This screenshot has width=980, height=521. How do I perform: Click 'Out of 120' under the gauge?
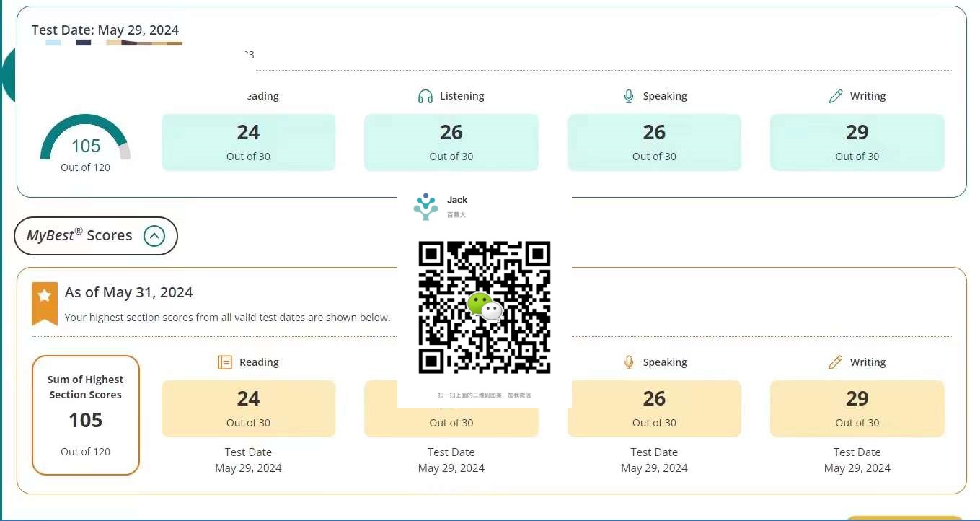tap(86, 167)
